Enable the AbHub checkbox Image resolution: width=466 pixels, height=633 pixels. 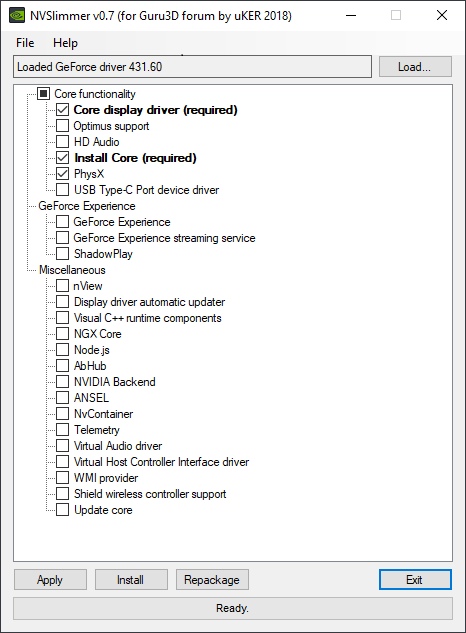tap(62, 366)
